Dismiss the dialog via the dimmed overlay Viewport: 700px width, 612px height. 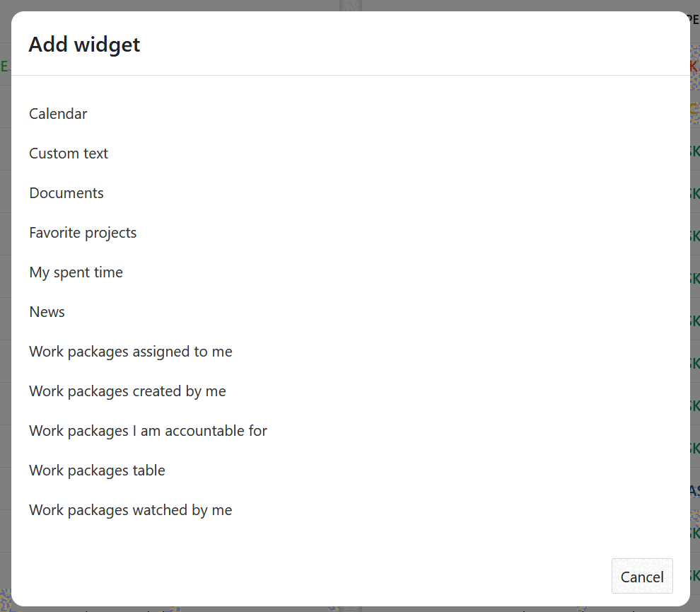coord(696,306)
